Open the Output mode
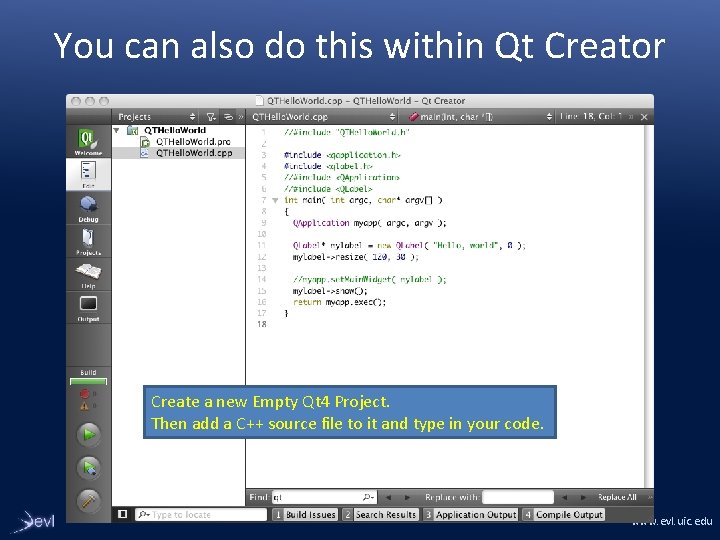This screenshot has height=540, width=720. (88, 307)
